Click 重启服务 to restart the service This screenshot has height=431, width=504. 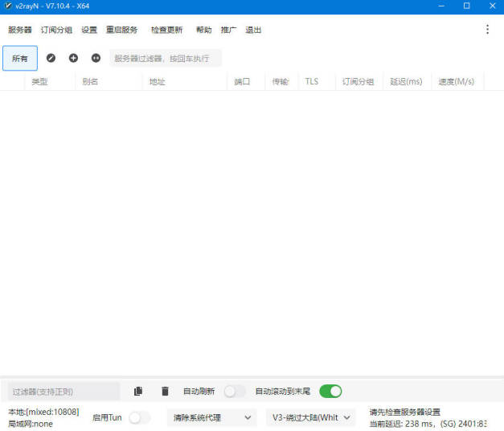122,30
